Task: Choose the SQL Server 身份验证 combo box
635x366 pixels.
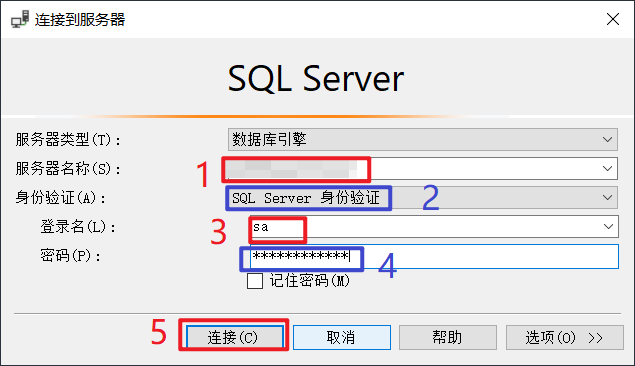Action: coord(422,198)
